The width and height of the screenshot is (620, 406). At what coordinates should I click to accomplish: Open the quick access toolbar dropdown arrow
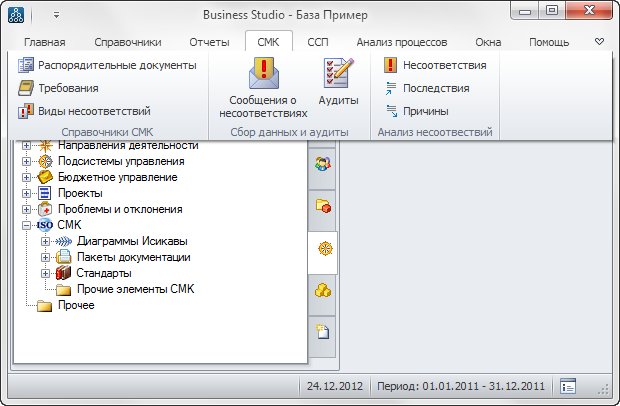tap(57, 15)
